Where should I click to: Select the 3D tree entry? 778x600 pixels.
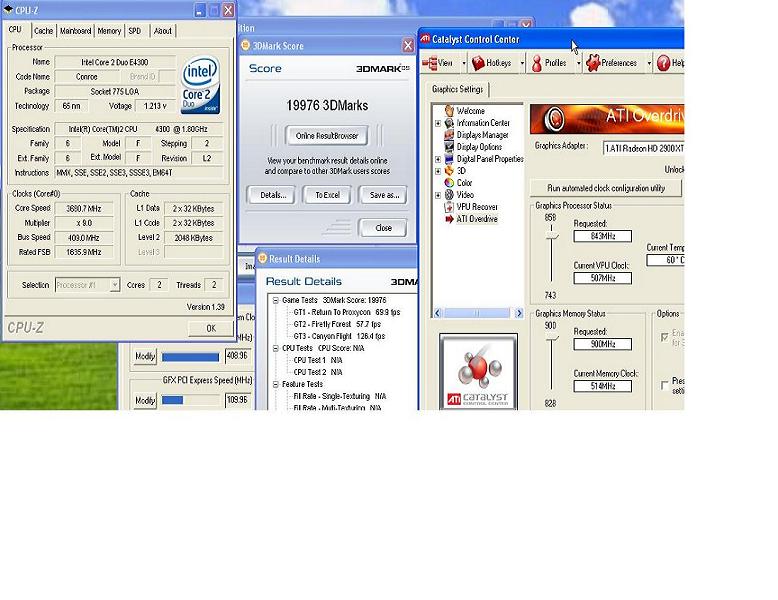click(461, 171)
